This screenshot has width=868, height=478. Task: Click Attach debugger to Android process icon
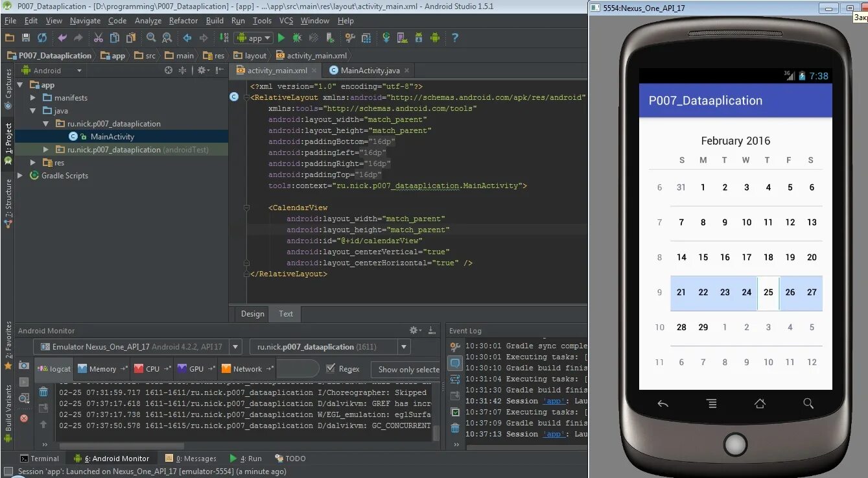pos(330,38)
